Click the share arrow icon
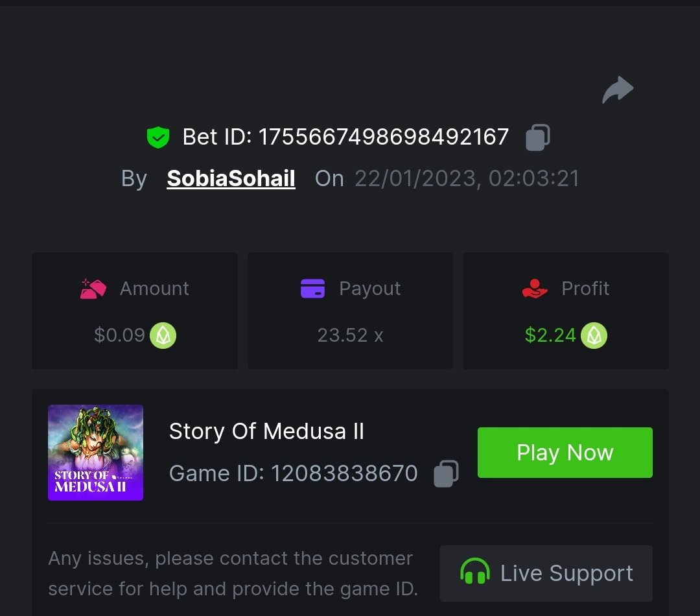Viewport: 700px width, 616px height. pos(618,90)
